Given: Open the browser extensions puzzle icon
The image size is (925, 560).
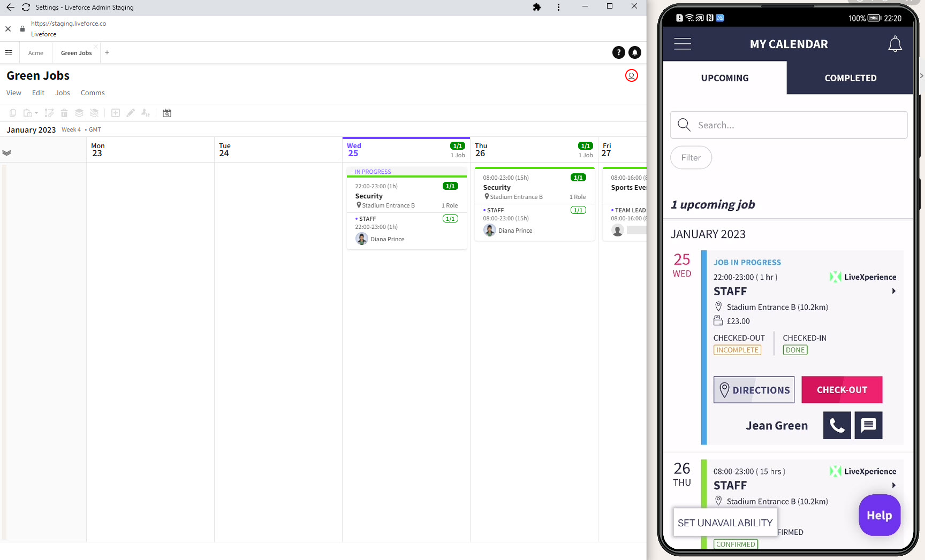Looking at the screenshot, I should [537, 7].
